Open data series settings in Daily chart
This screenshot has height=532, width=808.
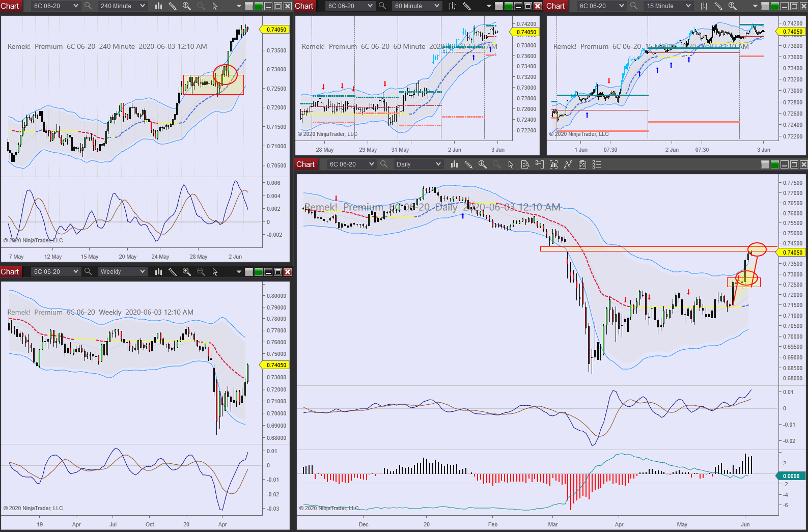coord(554,164)
